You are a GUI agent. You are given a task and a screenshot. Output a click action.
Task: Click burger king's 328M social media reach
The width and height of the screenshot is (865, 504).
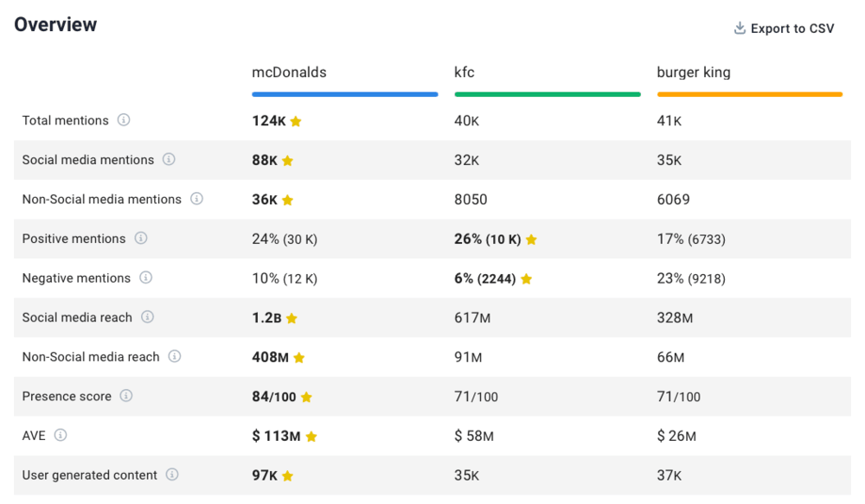[675, 317]
